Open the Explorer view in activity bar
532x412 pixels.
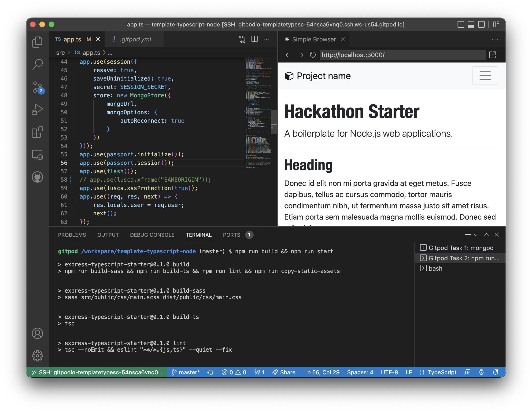tap(37, 42)
